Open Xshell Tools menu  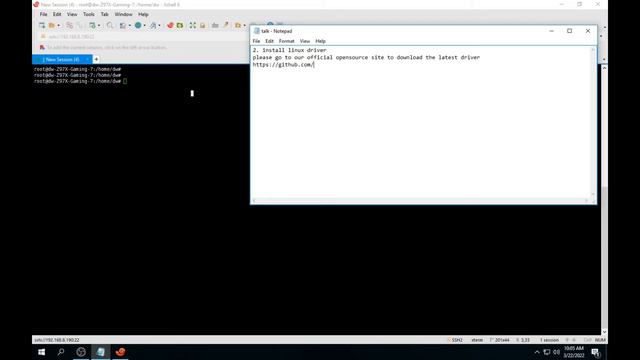89,14
